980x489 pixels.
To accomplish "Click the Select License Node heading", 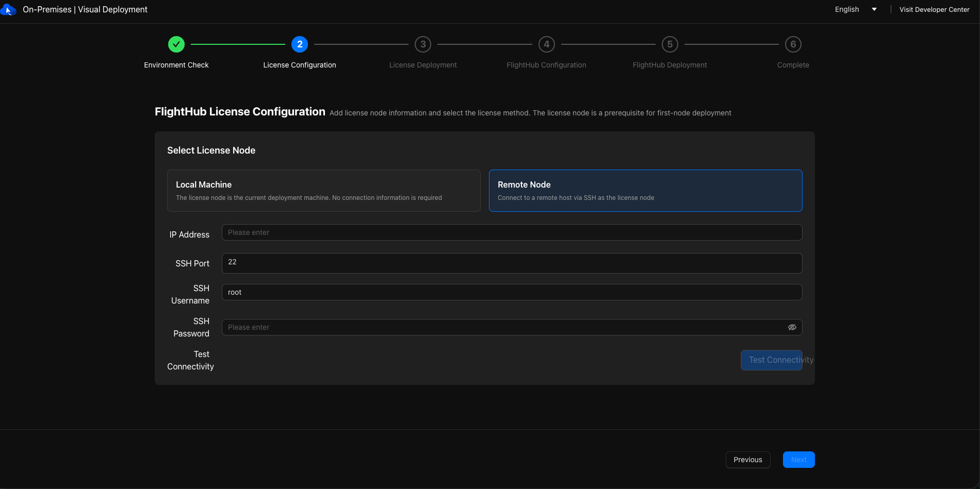I will click(x=211, y=150).
